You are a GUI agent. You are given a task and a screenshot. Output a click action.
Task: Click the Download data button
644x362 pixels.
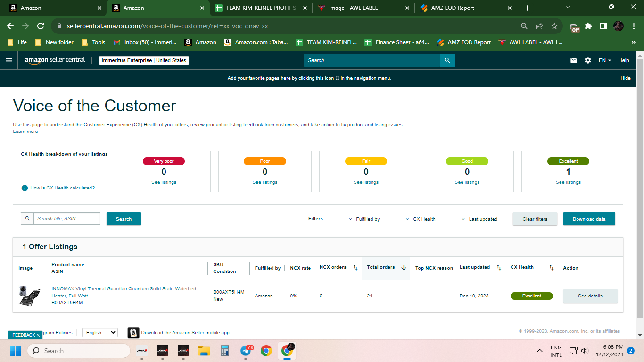[x=589, y=219]
